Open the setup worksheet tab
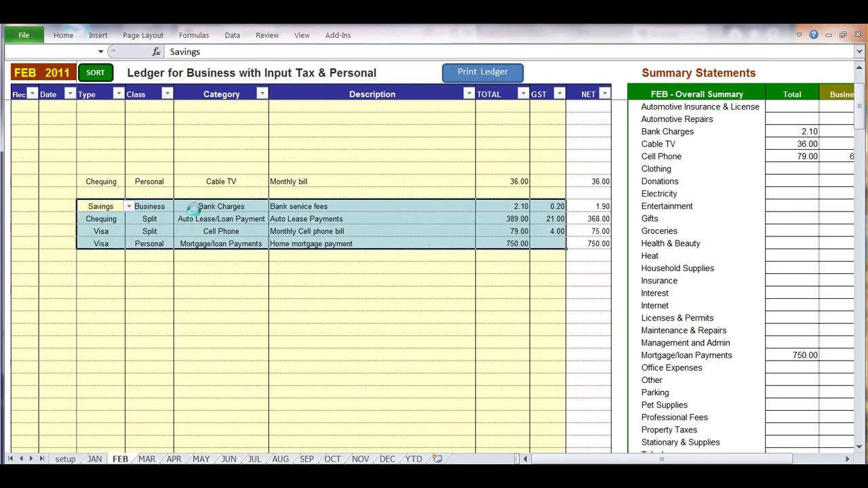The height and width of the screenshot is (488, 868). coord(65,459)
